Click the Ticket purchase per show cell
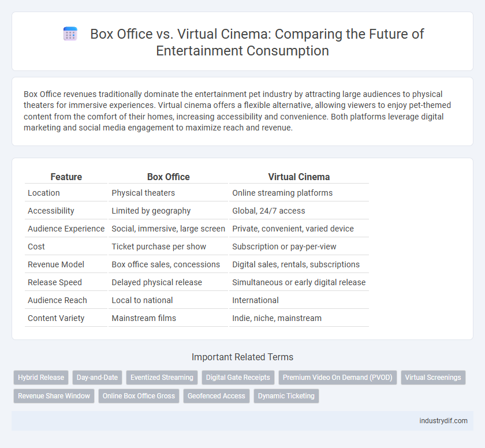 point(168,247)
